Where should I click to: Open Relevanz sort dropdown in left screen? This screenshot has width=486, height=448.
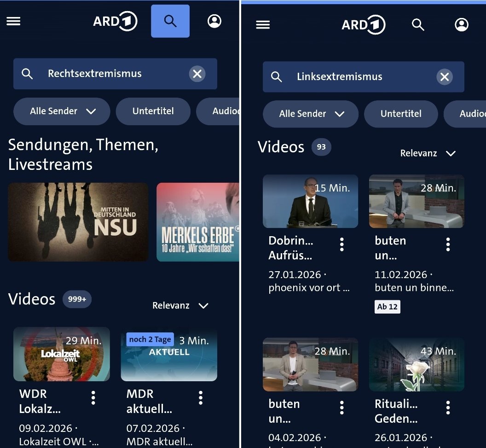pos(180,306)
